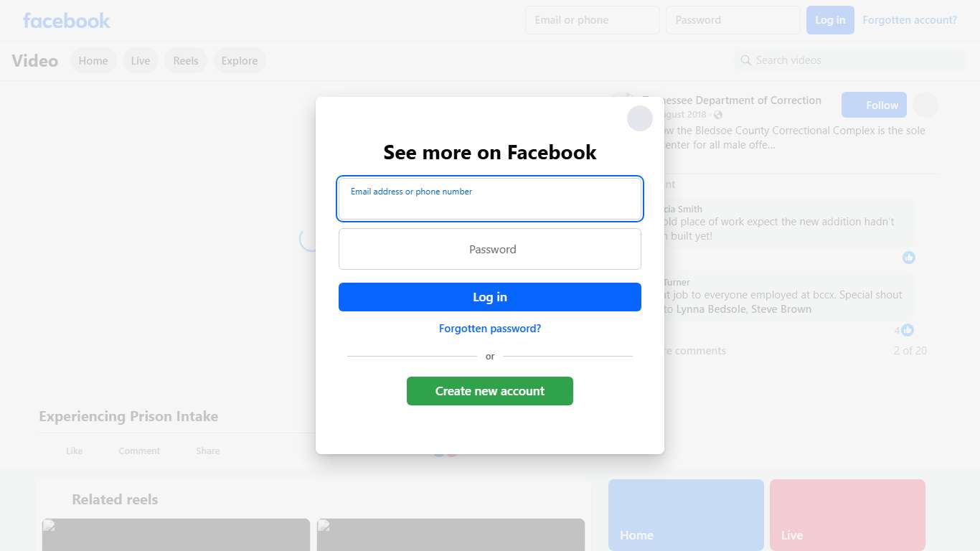Go to the Explore tab
This screenshot has height=551, width=980.
pyautogui.click(x=240, y=61)
